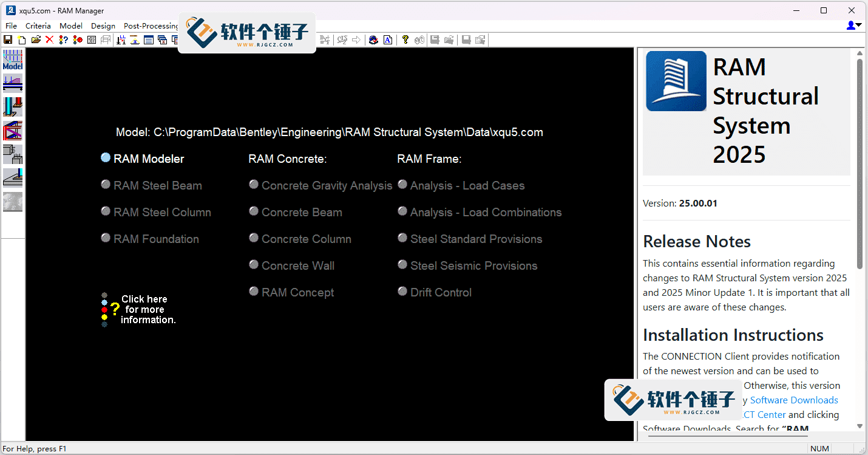Open the Post-Processing menu
Image resolution: width=868 pixels, height=455 pixels.
click(x=151, y=26)
